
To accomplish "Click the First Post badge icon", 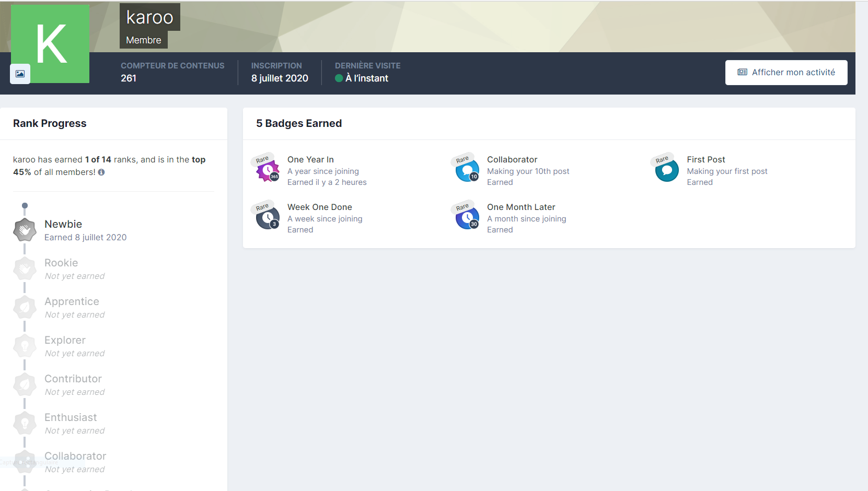I will point(667,170).
